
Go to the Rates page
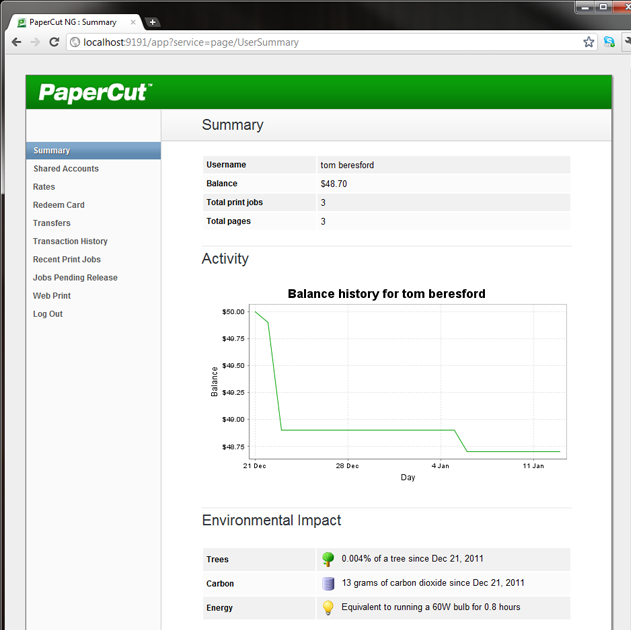click(x=44, y=187)
